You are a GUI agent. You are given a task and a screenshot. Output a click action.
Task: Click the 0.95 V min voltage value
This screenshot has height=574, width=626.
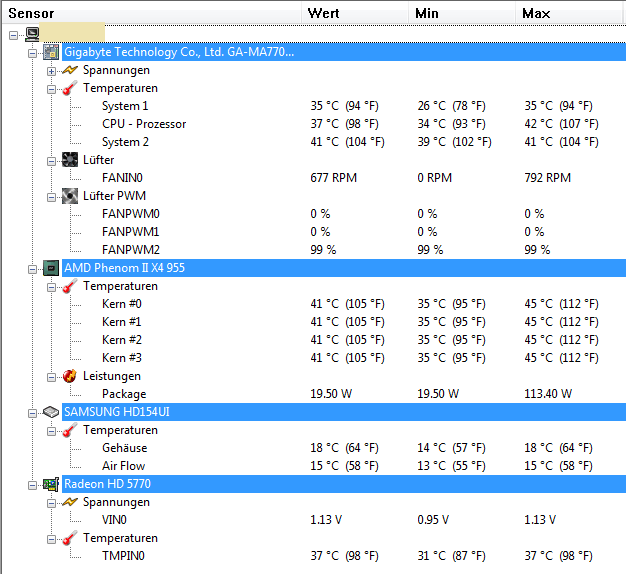pyautogui.click(x=433, y=520)
